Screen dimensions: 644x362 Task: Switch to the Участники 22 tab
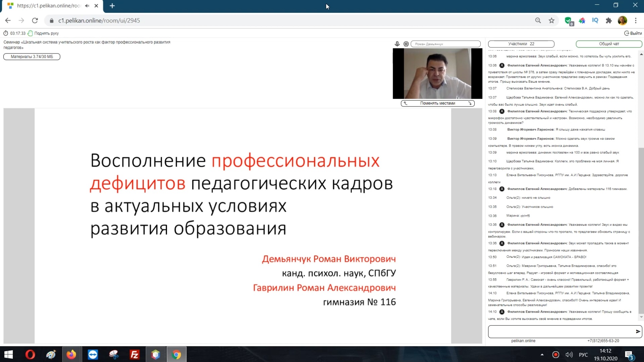coord(521,44)
